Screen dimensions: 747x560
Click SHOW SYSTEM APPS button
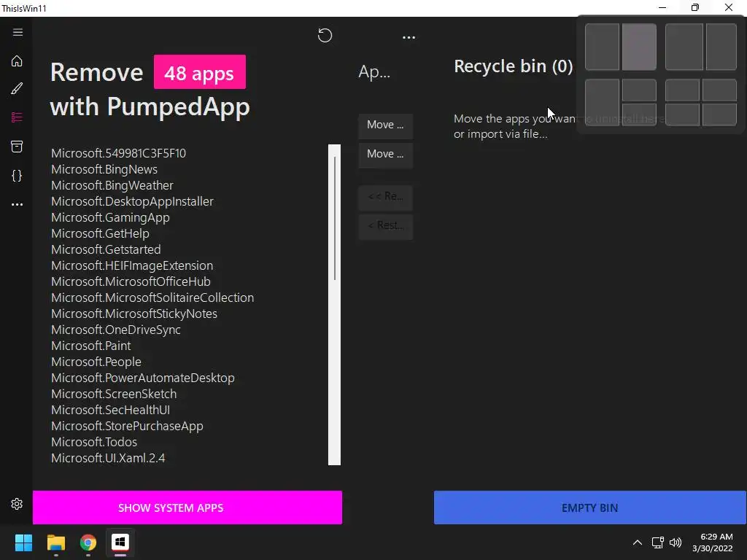pyautogui.click(x=187, y=507)
